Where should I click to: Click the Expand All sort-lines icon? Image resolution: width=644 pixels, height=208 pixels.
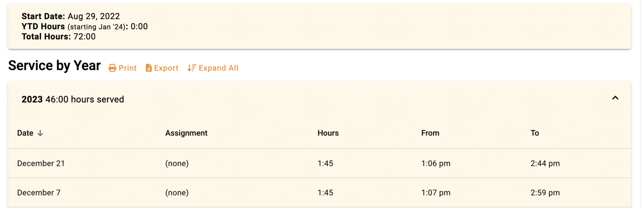(x=192, y=68)
